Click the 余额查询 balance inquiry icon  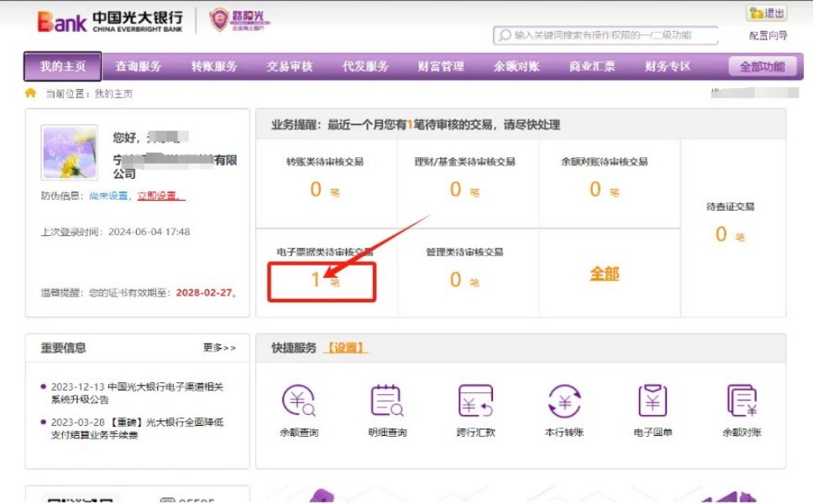pos(298,402)
